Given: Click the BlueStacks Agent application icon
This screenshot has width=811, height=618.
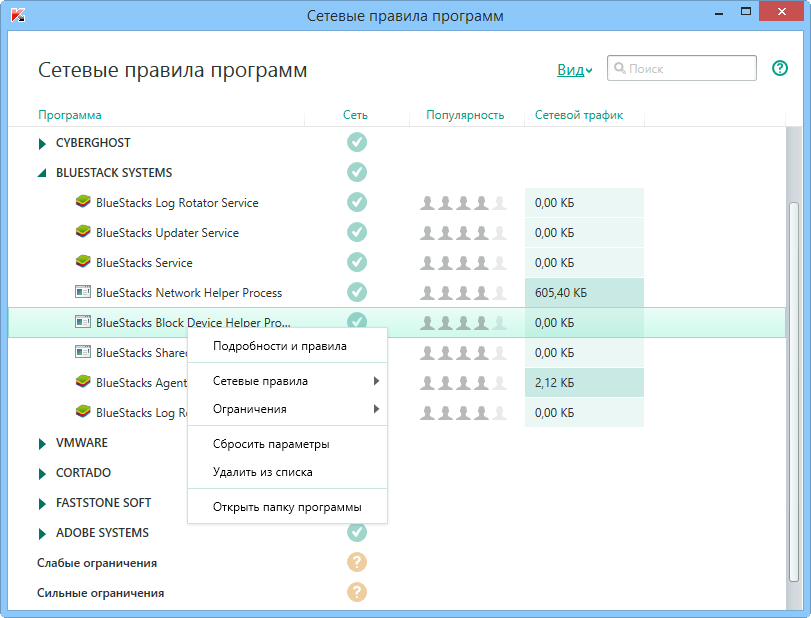Looking at the screenshot, I should click(x=82, y=382).
